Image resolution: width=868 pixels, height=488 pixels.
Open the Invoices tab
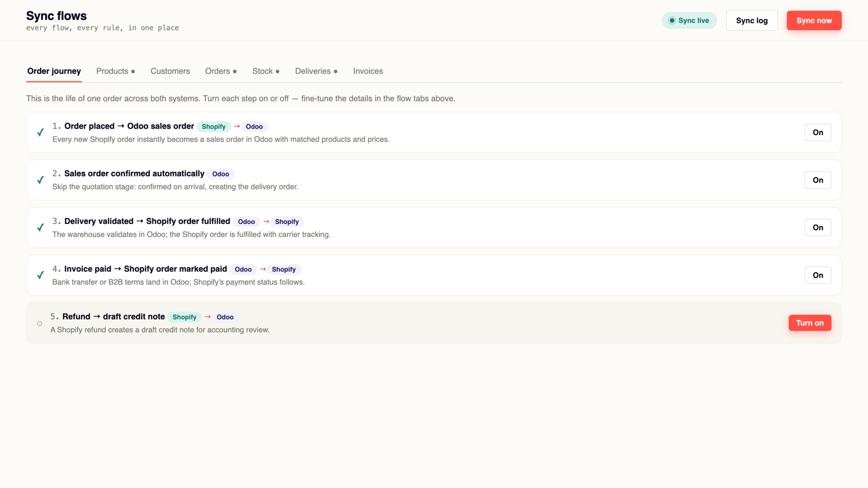pos(368,71)
